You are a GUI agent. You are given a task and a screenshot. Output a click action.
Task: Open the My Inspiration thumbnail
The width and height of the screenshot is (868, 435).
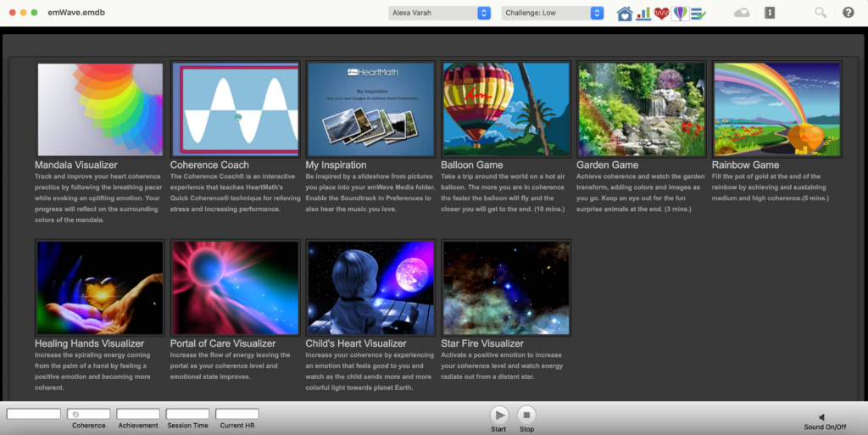point(370,109)
